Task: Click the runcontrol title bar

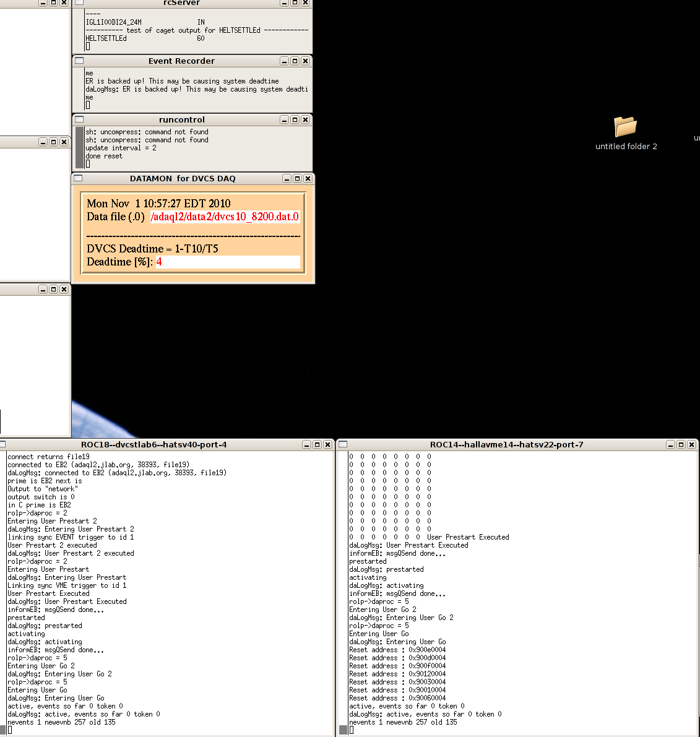Action: point(181,120)
